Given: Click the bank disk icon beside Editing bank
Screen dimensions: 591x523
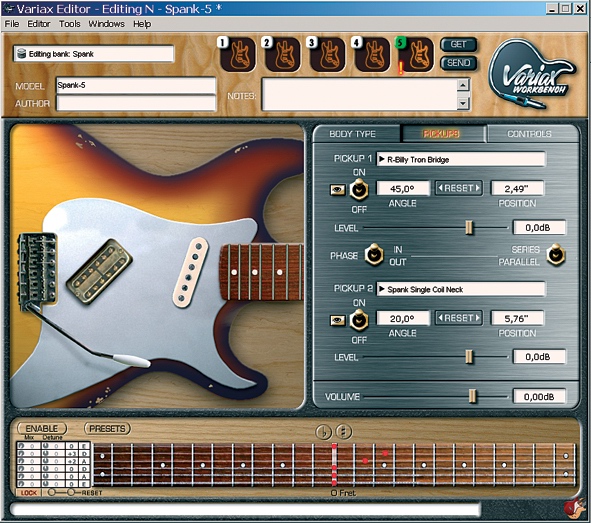Looking at the screenshot, I should 21,54.
